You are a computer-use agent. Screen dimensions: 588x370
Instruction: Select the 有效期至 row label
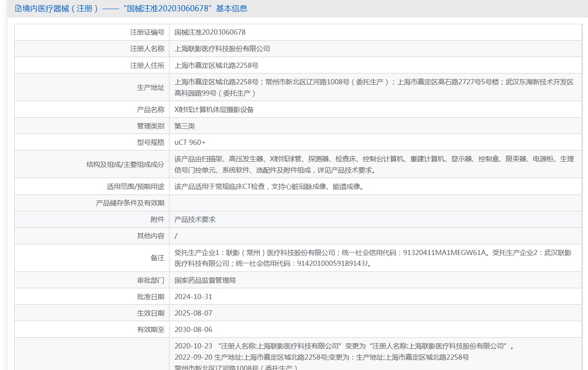[151, 330]
